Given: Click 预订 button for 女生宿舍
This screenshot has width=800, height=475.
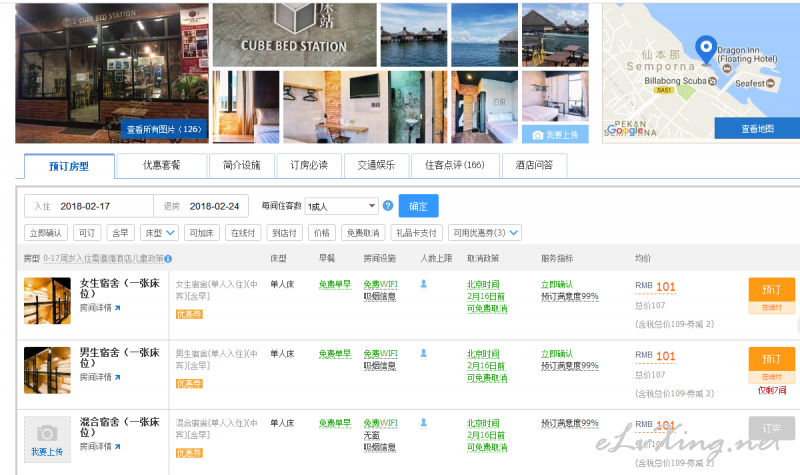Looking at the screenshot, I should coord(771,290).
